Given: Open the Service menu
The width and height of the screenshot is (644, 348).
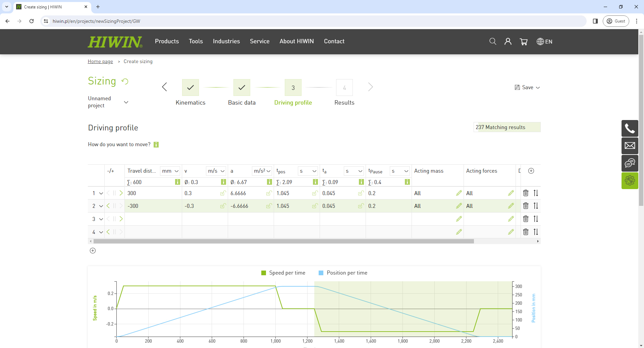Looking at the screenshot, I should click(x=260, y=41).
